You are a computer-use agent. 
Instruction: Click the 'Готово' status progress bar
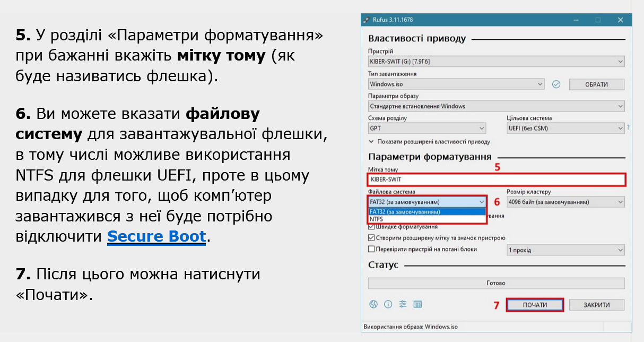pos(496,283)
